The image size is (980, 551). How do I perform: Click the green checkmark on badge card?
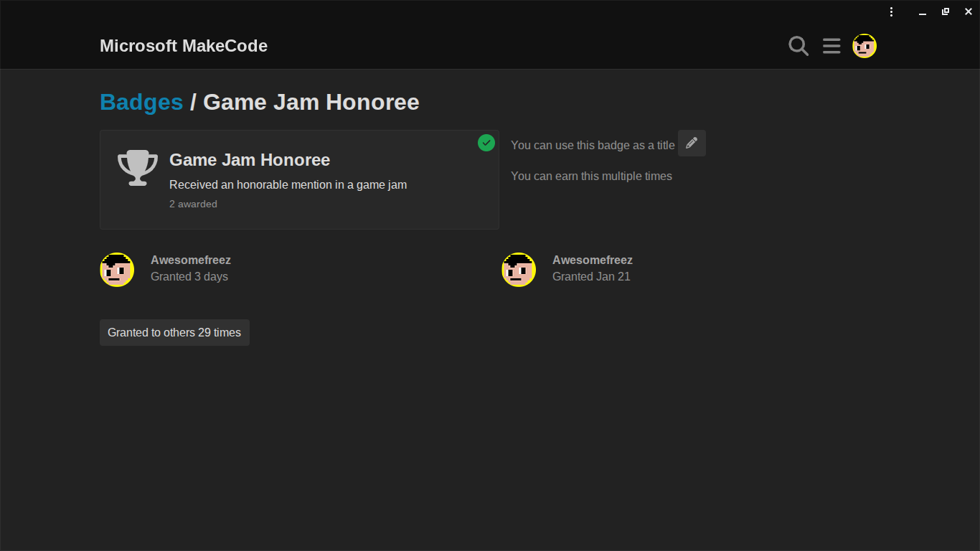pos(486,143)
